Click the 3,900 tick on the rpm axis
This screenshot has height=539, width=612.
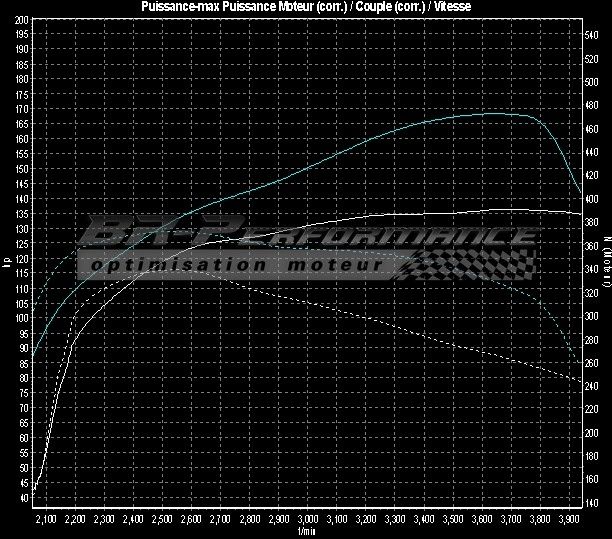pos(570,520)
